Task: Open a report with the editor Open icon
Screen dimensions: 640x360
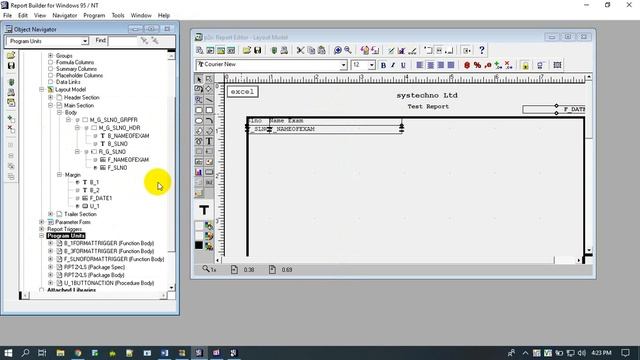Action: [x=247, y=50]
